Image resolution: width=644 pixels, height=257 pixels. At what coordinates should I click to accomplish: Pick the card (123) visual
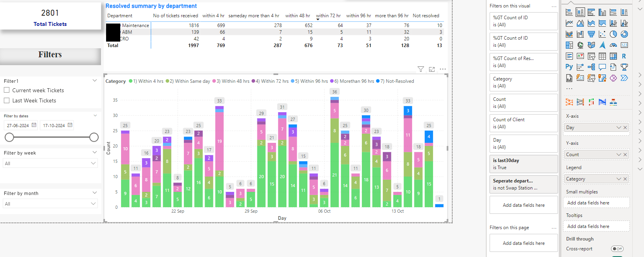point(624,45)
